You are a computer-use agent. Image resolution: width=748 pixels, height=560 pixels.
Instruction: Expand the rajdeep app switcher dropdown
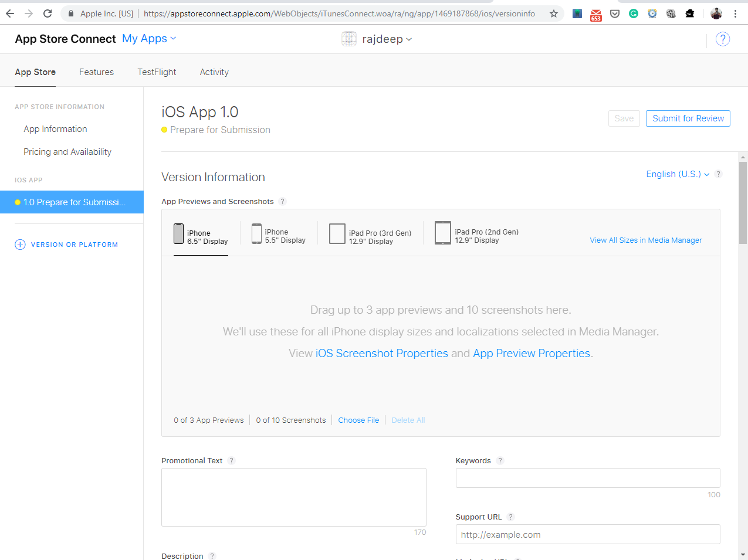point(387,39)
